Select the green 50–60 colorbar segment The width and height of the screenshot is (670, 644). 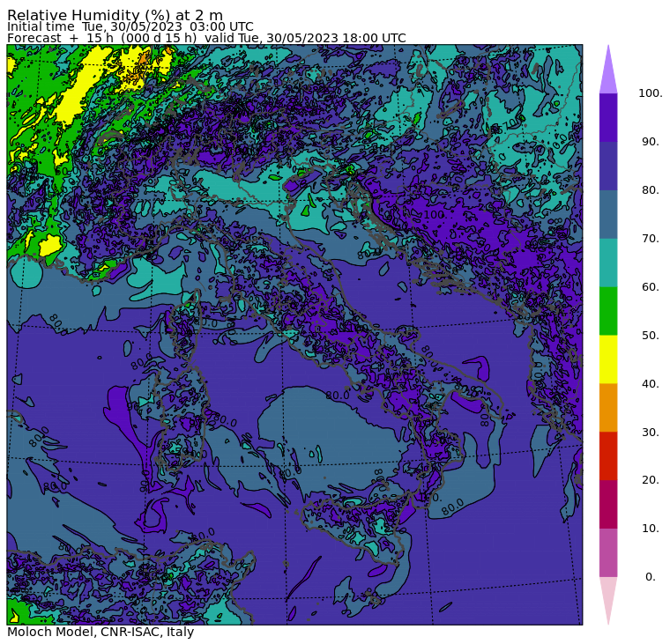point(608,311)
